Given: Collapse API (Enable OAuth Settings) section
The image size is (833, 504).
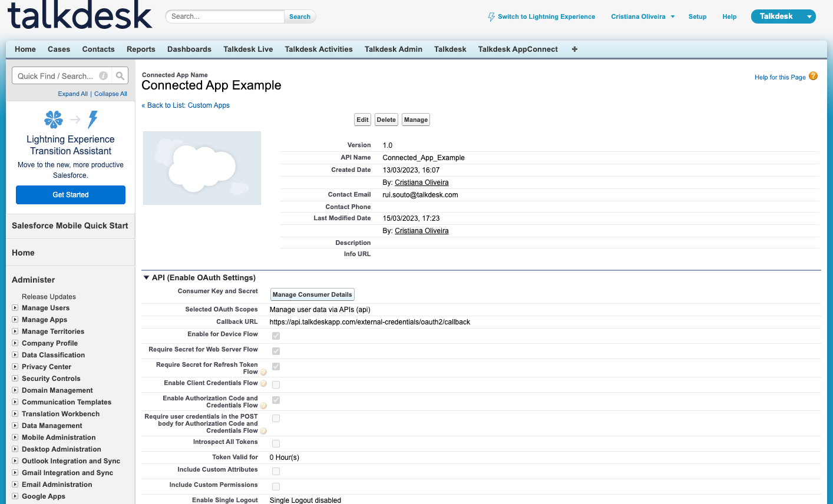Looking at the screenshot, I should click(x=146, y=277).
